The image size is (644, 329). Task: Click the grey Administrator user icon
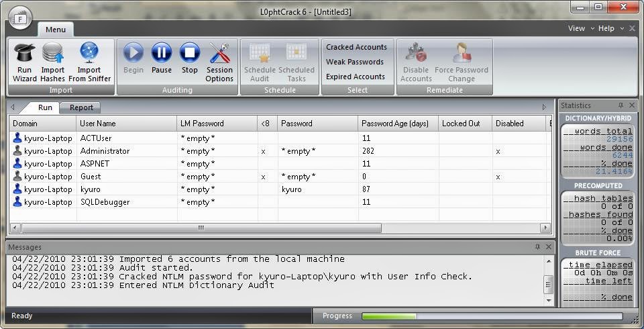click(x=17, y=150)
